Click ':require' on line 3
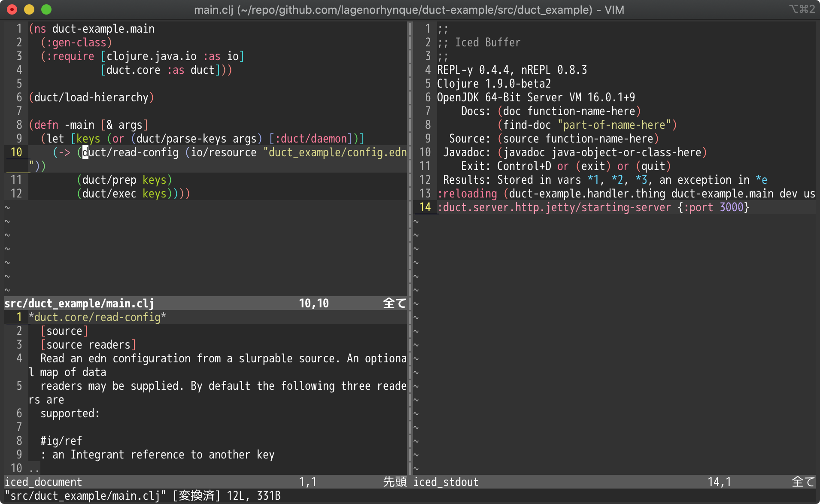The image size is (820, 504). 70,56
